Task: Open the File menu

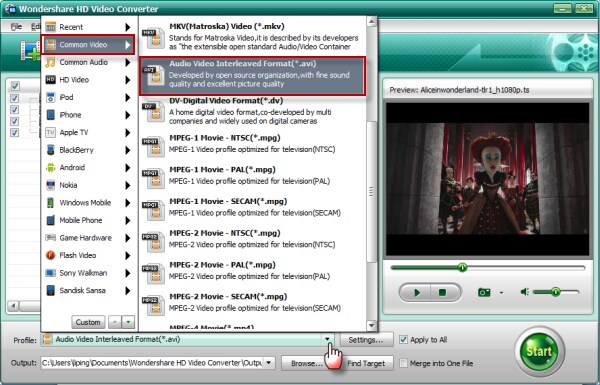Action: [x=16, y=27]
